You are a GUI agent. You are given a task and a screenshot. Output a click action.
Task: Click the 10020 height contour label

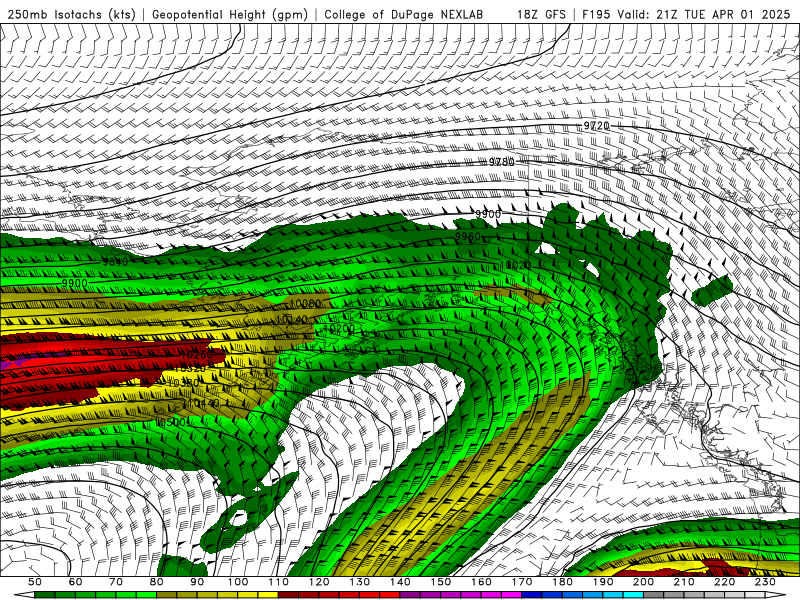point(516,265)
